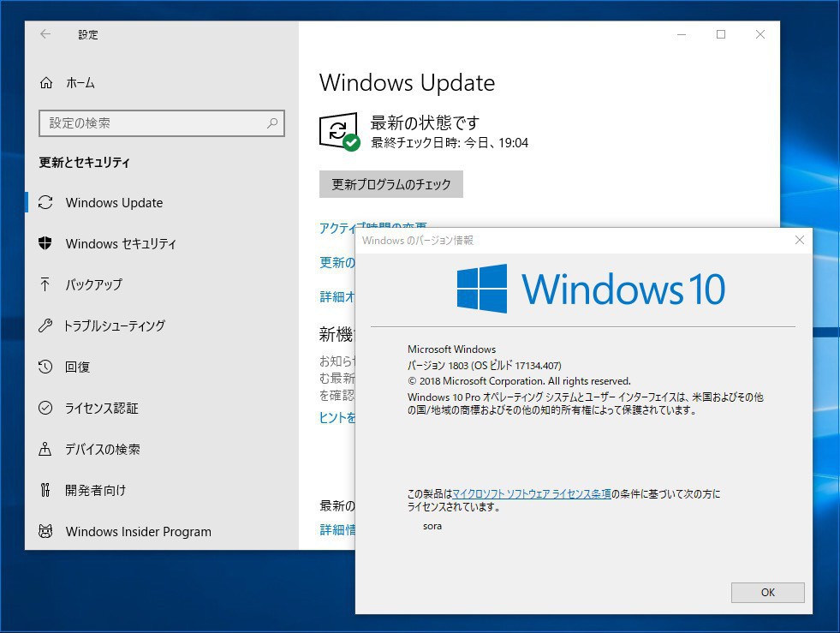
Task: Click the ライセンス認証 checkmark circle icon
Action: [45, 408]
